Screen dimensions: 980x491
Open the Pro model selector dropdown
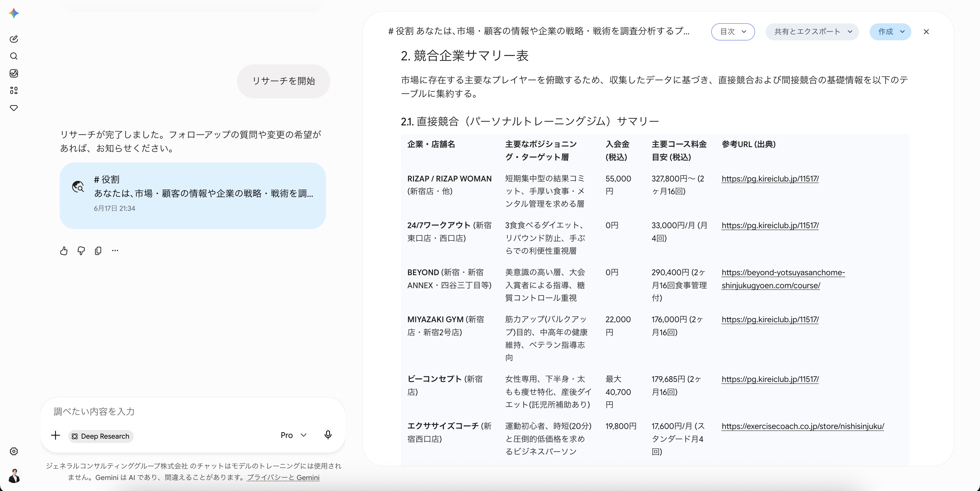294,435
